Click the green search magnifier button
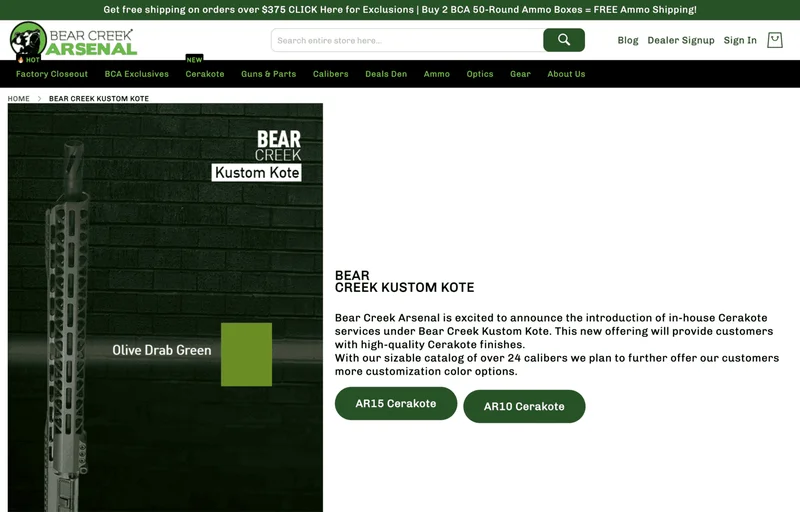 564,40
